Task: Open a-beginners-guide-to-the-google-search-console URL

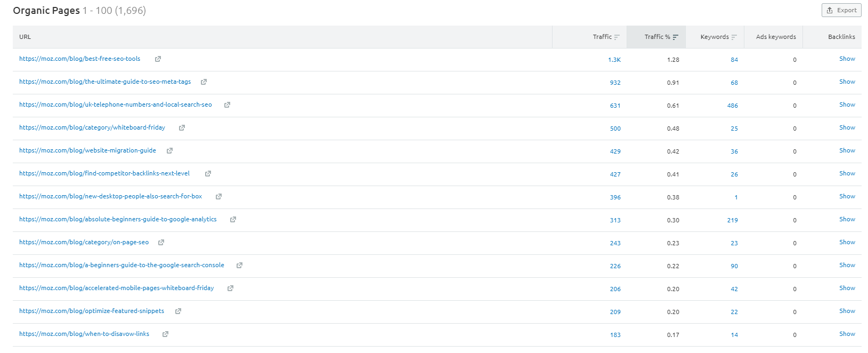Action: pos(121,265)
